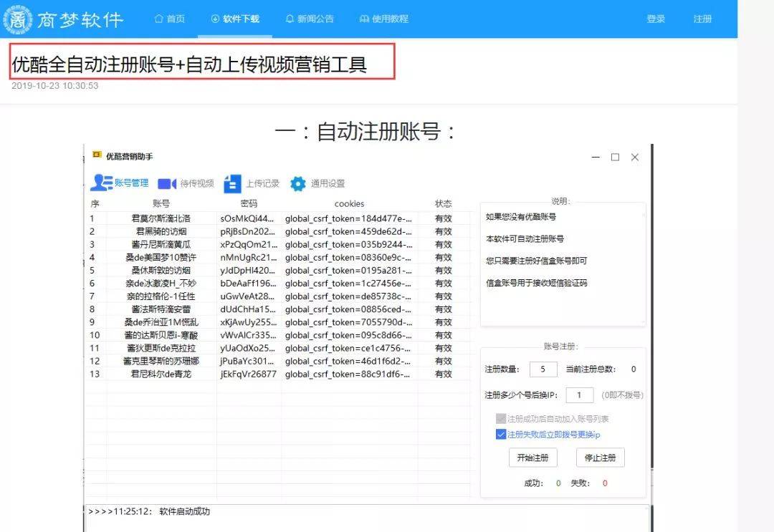Toggle 注册失败后立即拨号更换ip checkbox
This screenshot has width=774, height=532.
tap(500, 435)
